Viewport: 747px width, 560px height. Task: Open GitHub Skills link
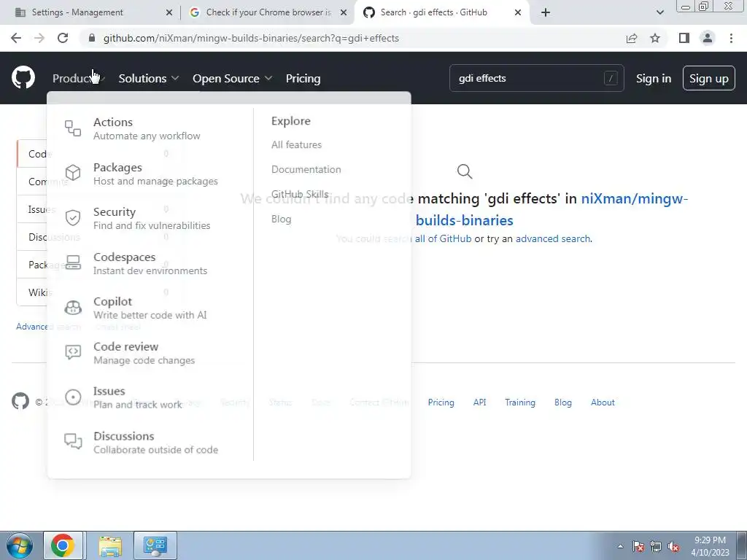click(x=300, y=194)
